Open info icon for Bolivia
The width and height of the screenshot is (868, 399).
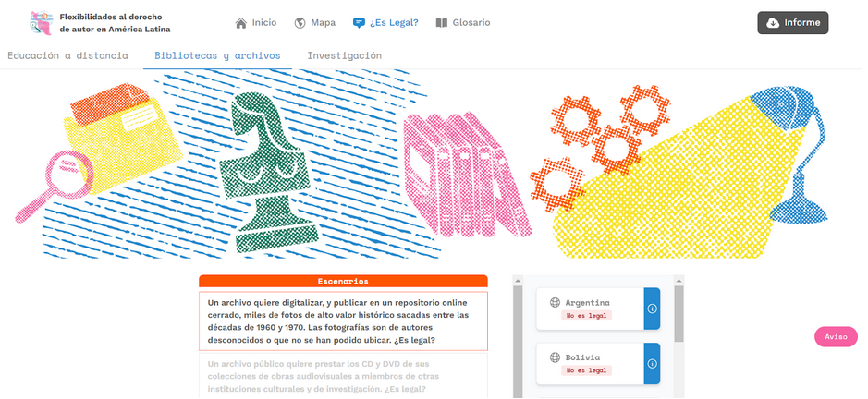point(652,364)
